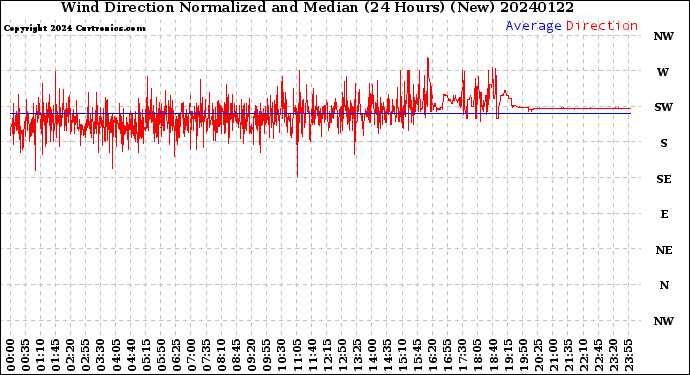Click the 'SE' axis label
Viewport: 690px width, 375px height.
664,179
